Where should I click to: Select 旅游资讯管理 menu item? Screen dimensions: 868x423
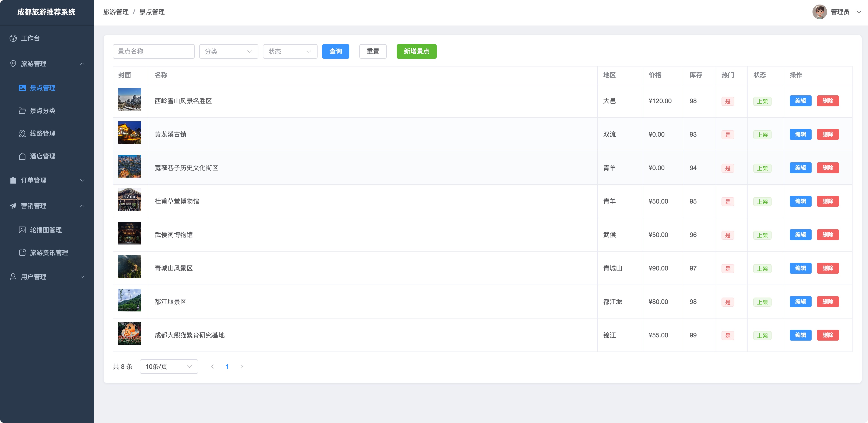[47, 253]
